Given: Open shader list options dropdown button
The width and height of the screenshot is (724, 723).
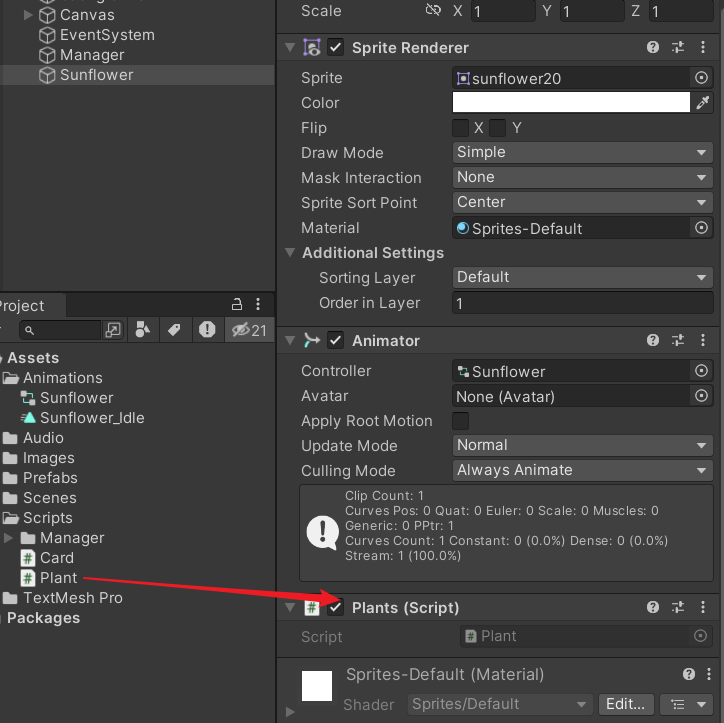Looking at the screenshot, I should (x=688, y=704).
